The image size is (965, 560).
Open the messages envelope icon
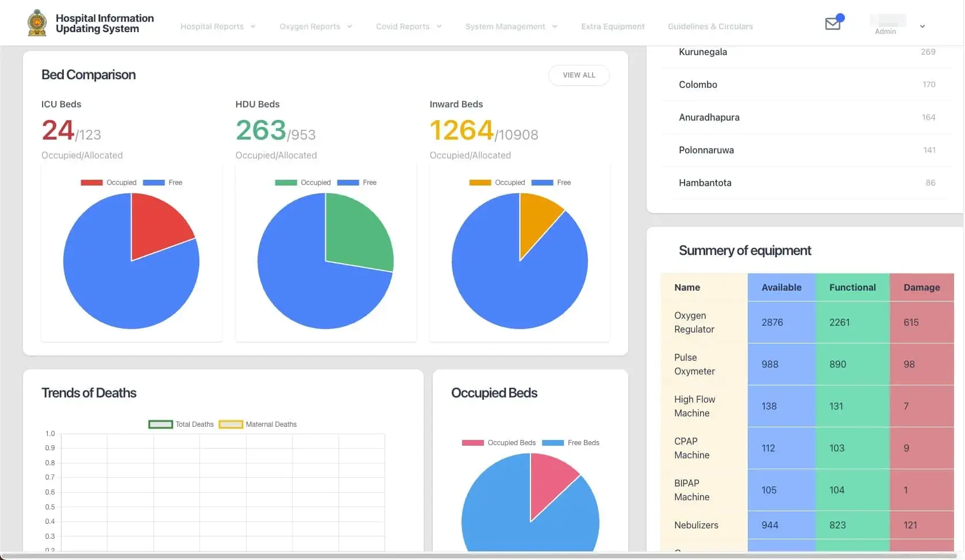click(833, 24)
